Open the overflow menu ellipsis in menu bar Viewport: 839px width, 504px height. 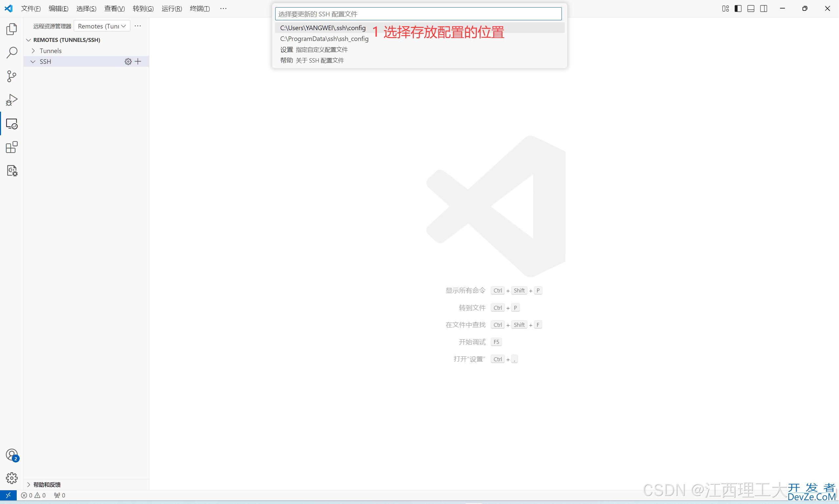pyautogui.click(x=223, y=9)
